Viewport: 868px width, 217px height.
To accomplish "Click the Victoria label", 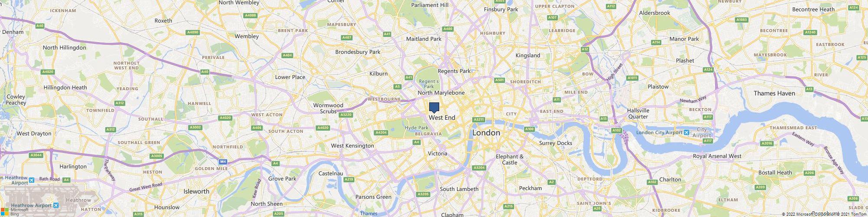I will pos(437,154).
